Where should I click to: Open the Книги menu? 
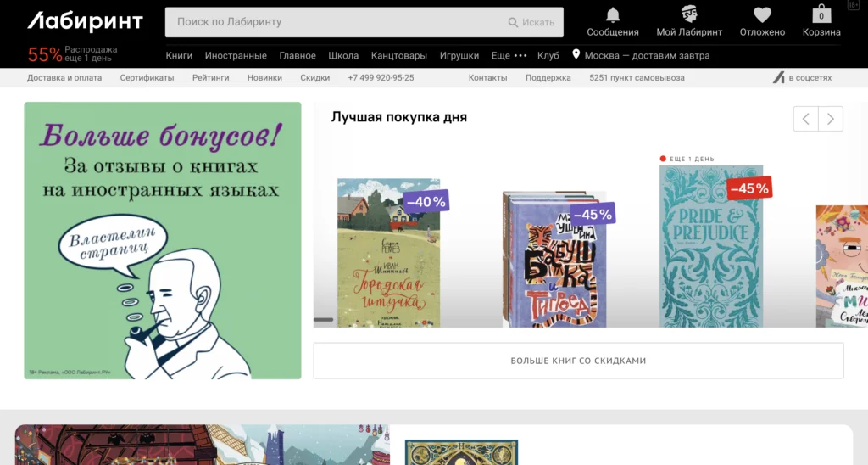point(180,55)
